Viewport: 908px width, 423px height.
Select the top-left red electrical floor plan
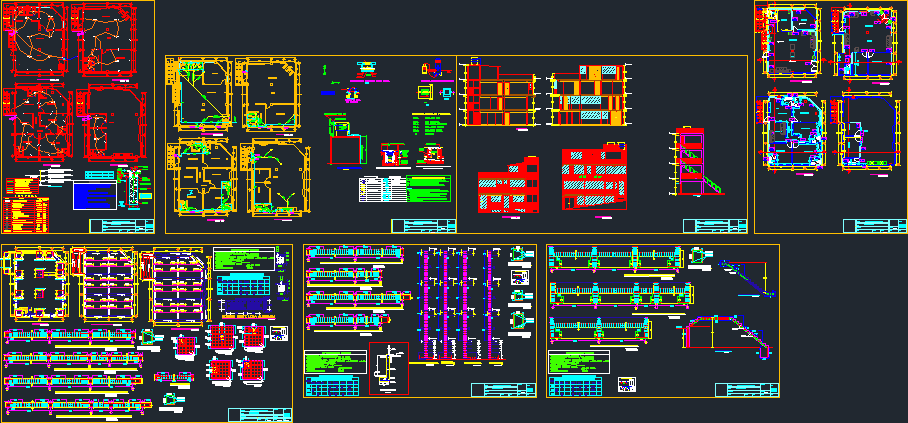(x=38, y=40)
